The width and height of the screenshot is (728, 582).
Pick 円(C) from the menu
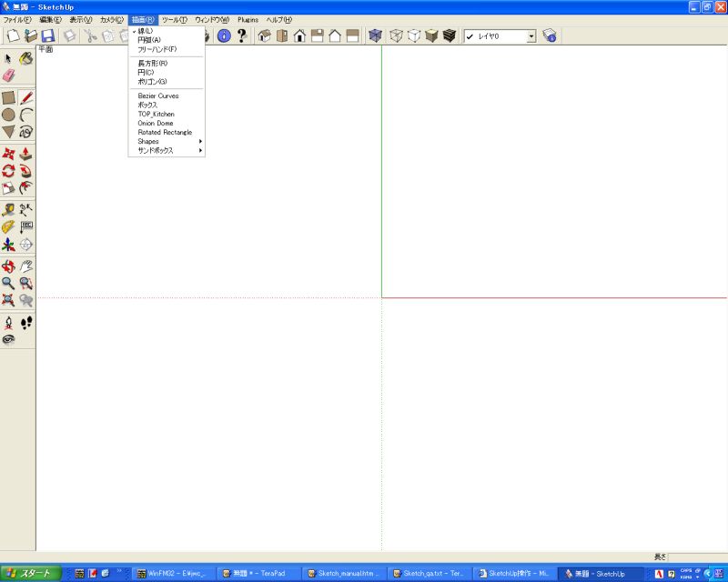tap(167, 73)
